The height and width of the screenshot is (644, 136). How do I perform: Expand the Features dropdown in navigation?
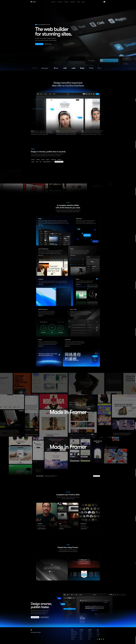[54, 2]
